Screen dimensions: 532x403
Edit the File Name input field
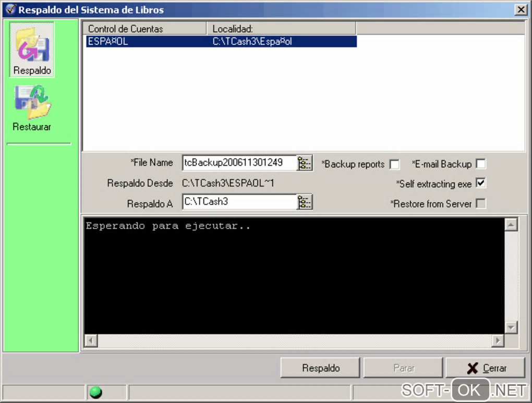(x=239, y=163)
